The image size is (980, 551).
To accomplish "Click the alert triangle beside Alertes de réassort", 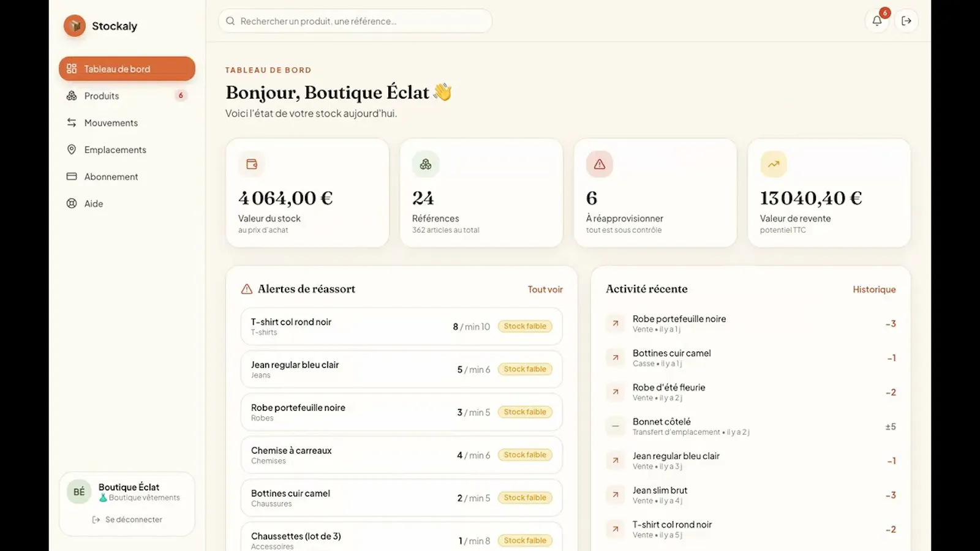I will click(247, 289).
